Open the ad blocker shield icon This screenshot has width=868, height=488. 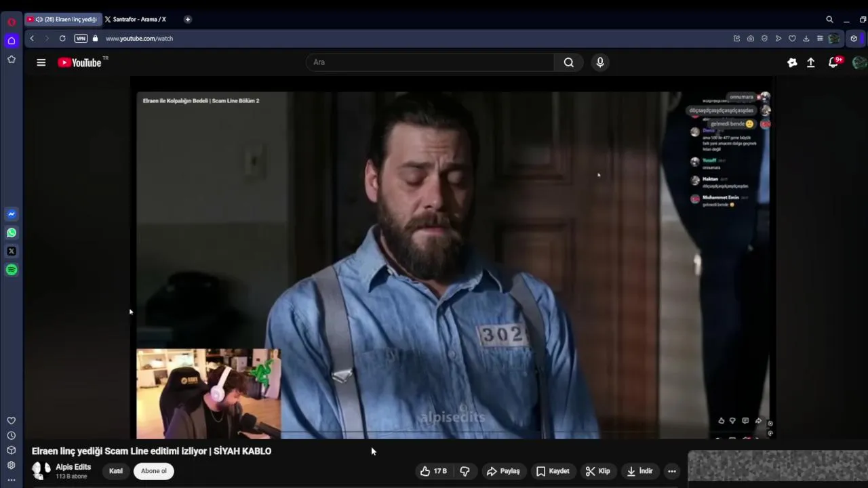pos(764,39)
